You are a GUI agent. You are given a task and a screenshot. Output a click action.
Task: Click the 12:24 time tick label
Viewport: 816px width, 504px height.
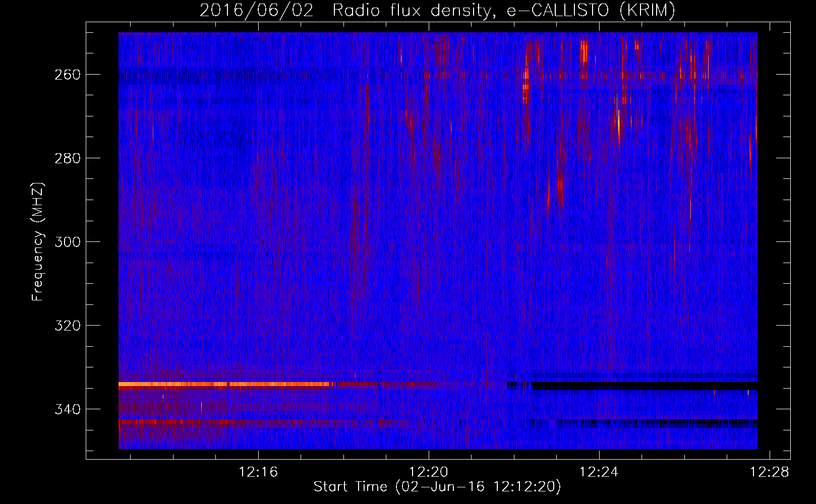[x=599, y=472]
